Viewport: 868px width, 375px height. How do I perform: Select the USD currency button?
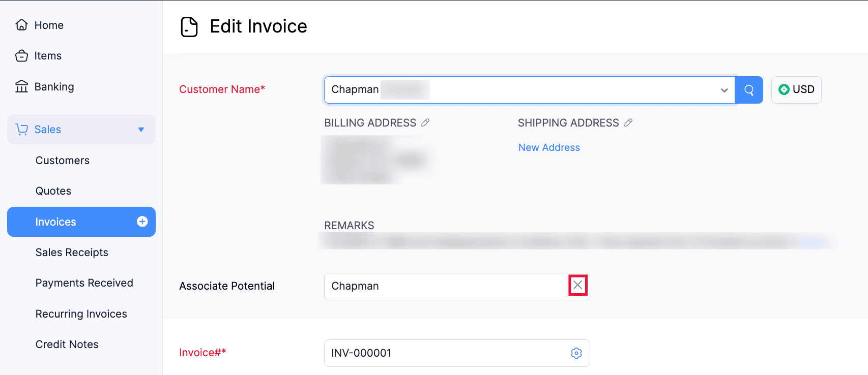point(796,90)
